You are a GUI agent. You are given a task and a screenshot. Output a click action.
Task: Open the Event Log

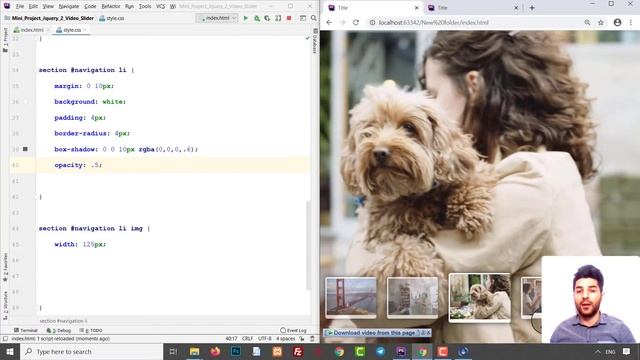coord(293,330)
